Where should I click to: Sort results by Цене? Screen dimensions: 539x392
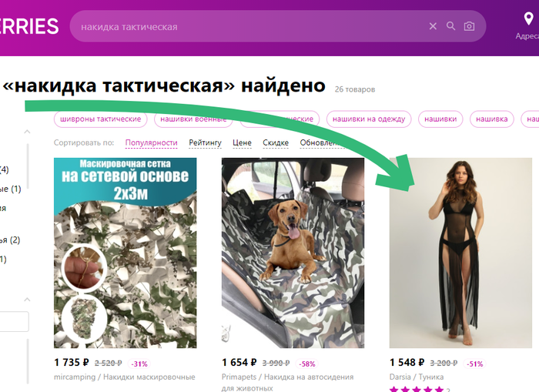click(242, 142)
